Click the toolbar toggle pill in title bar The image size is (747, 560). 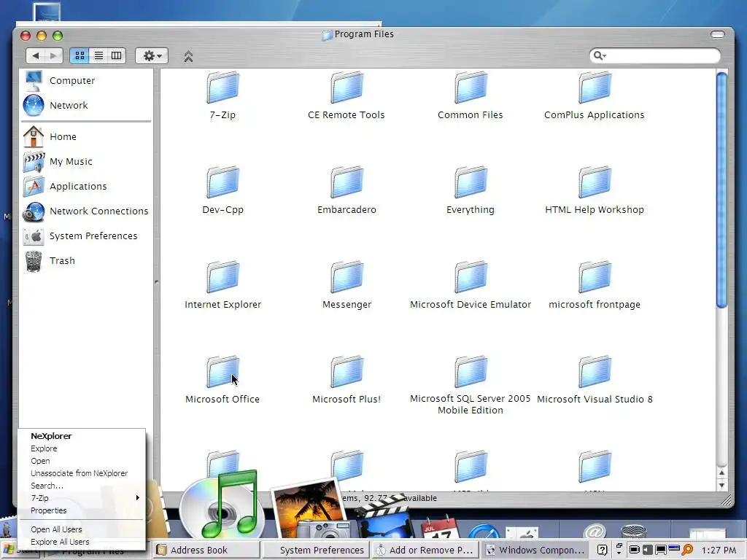(718, 34)
